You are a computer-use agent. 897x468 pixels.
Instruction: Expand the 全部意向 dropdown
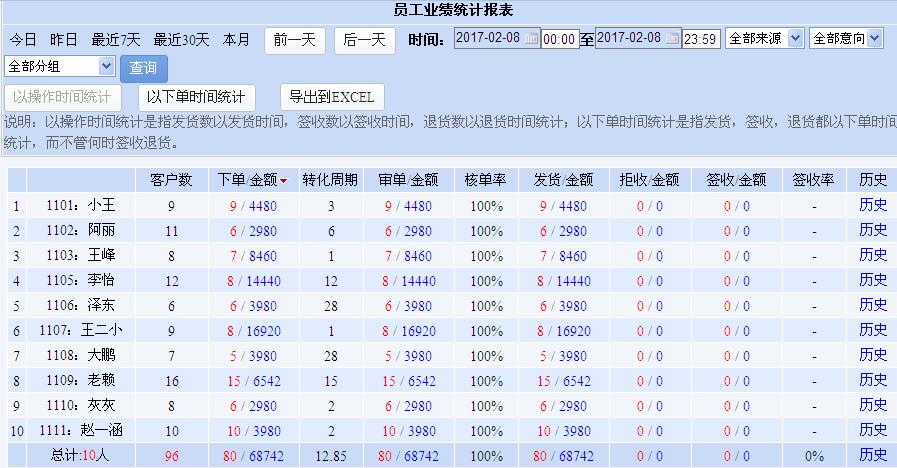[846, 38]
